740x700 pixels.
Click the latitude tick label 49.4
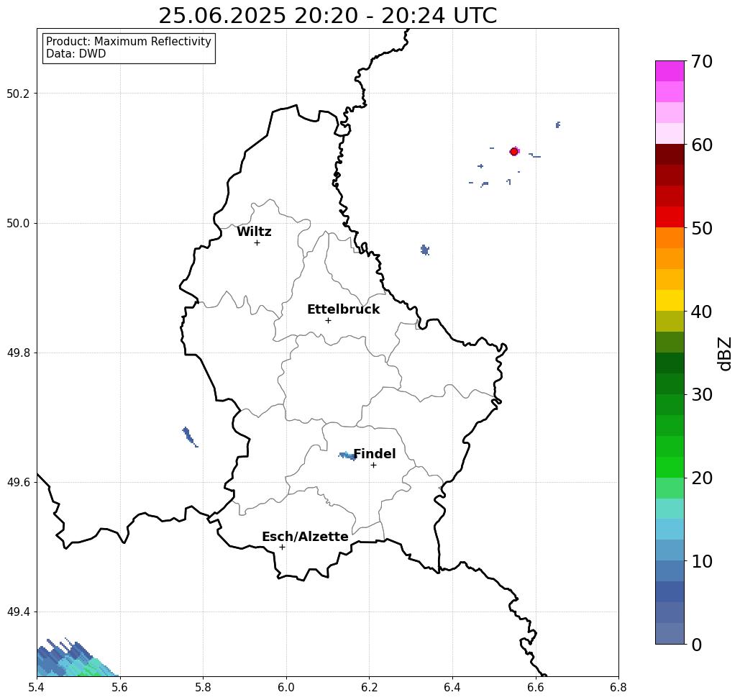(18, 612)
